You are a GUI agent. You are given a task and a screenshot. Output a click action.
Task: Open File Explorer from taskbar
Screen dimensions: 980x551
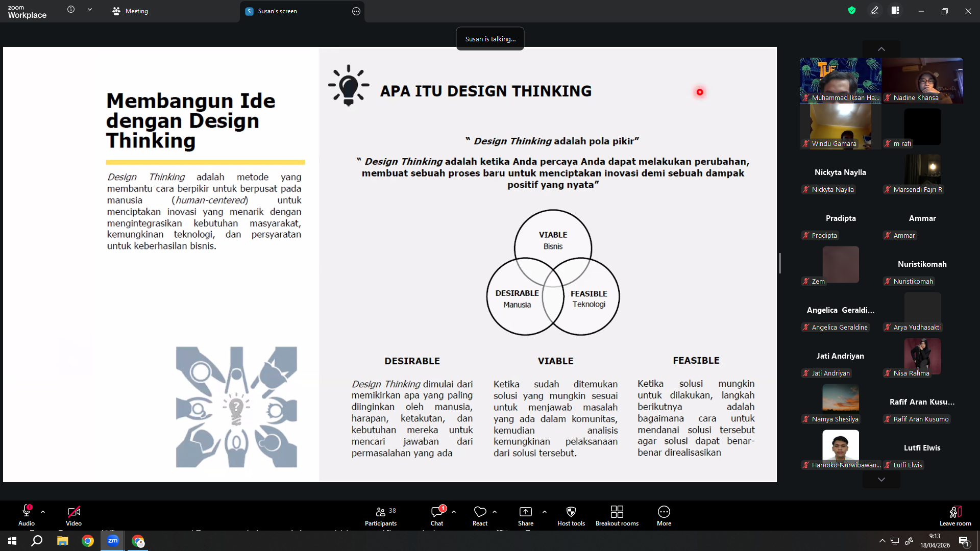click(x=62, y=541)
